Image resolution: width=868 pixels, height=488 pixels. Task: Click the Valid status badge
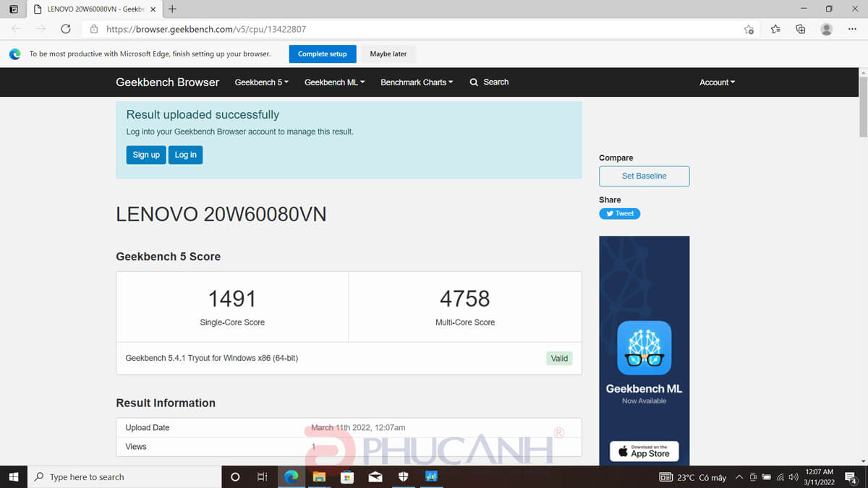coord(559,358)
